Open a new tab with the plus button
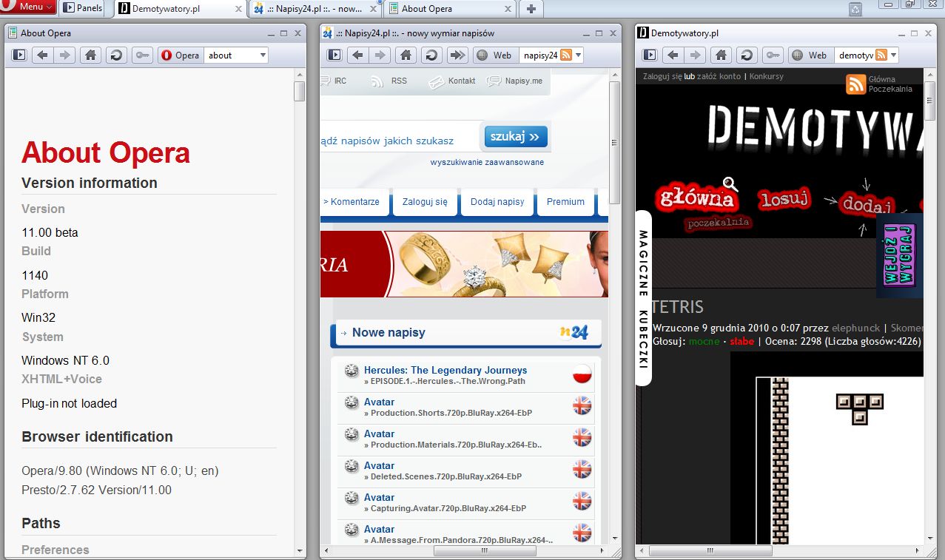The height and width of the screenshot is (560, 945). point(531,9)
